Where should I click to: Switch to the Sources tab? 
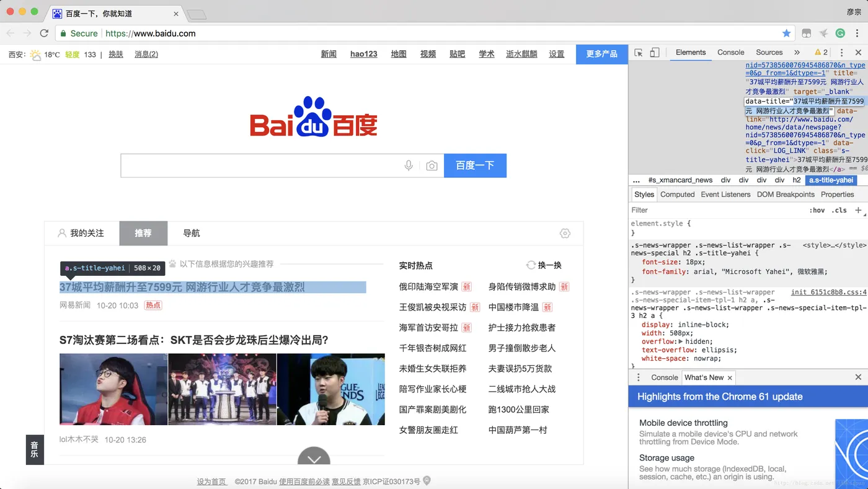(x=769, y=53)
